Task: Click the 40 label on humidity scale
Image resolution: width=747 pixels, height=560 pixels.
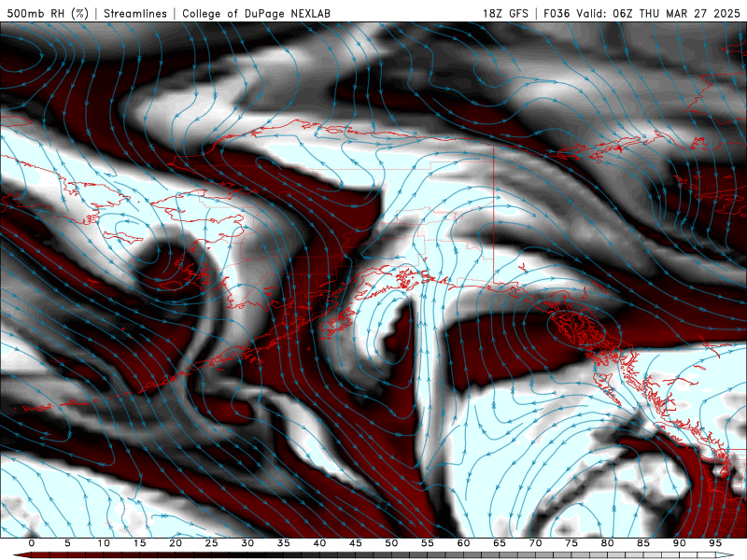Action: tap(319, 543)
